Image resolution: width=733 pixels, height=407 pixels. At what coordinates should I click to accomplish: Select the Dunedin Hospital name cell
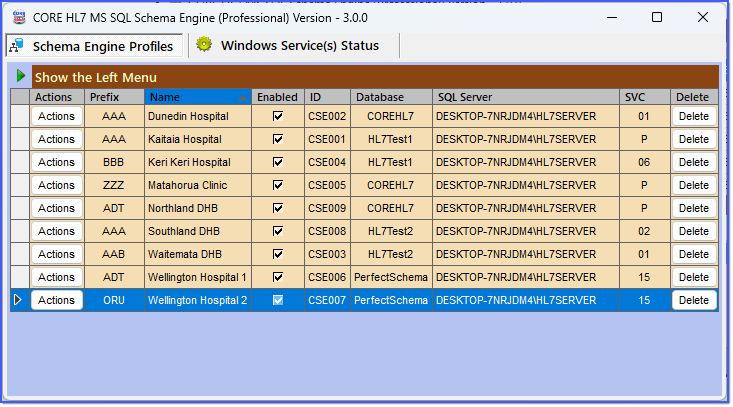pyautogui.click(x=198, y=116)
